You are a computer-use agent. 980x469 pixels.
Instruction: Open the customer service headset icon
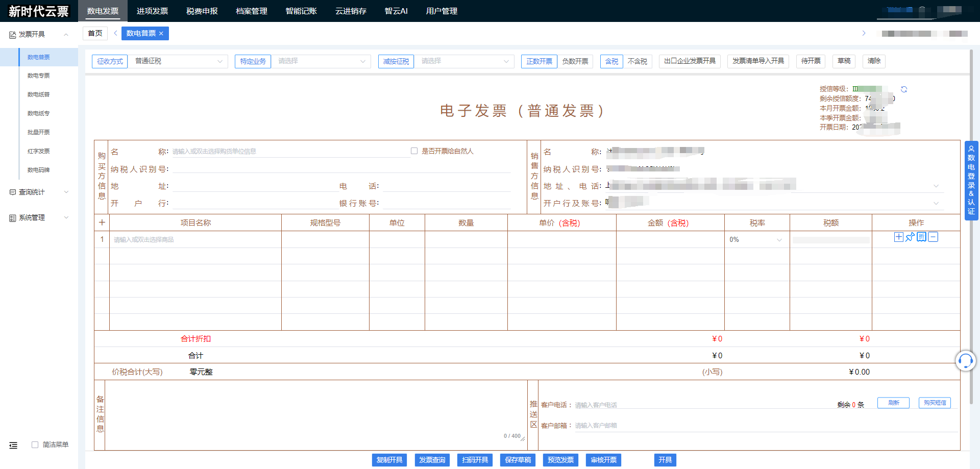tap(966, 361)
